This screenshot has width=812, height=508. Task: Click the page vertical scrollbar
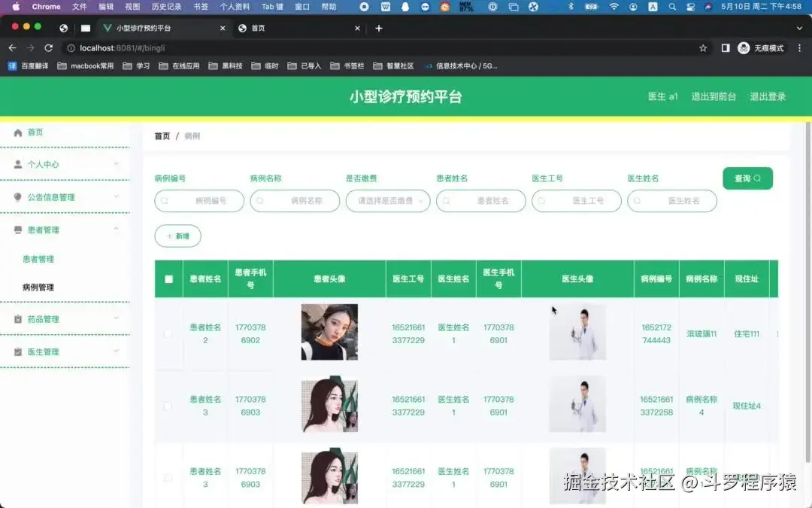[807, 293]
